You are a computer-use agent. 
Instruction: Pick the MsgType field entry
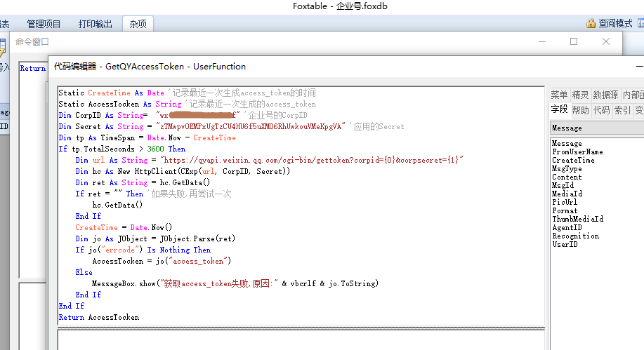click(x=567, y=168)
